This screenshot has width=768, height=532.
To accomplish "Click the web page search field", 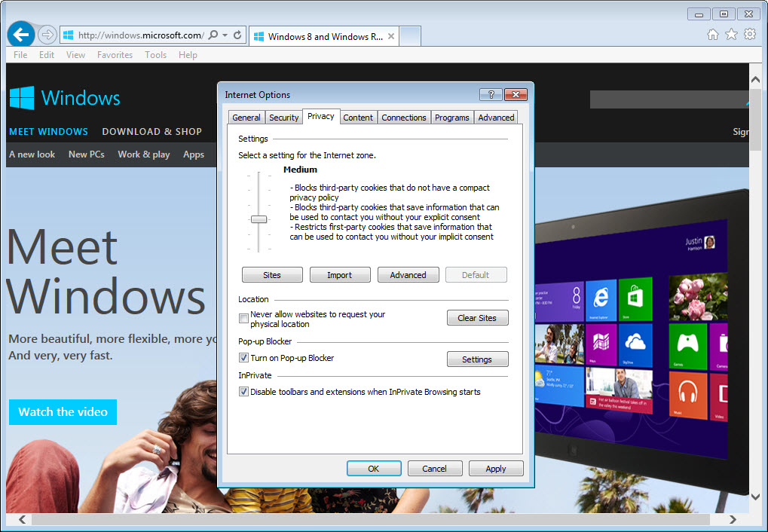I will click(x=669, y=99).
